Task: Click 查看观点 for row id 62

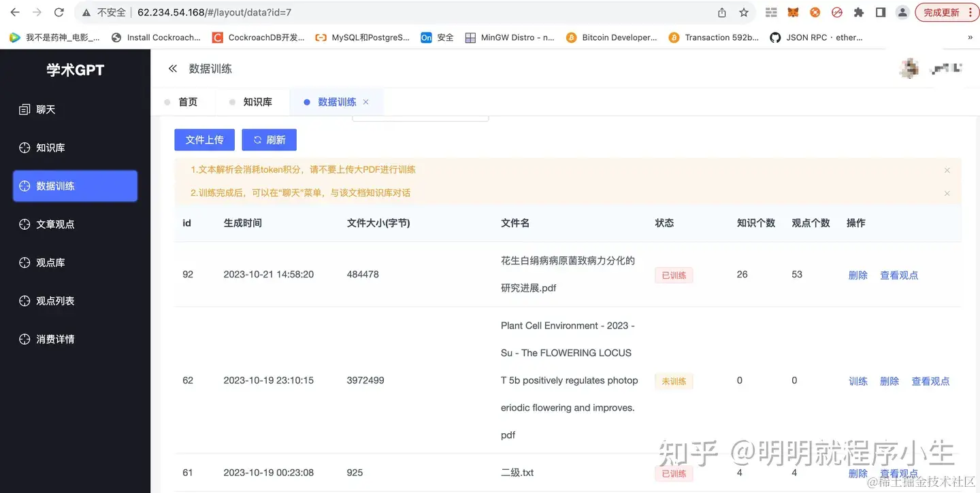Action: (930, 381)
